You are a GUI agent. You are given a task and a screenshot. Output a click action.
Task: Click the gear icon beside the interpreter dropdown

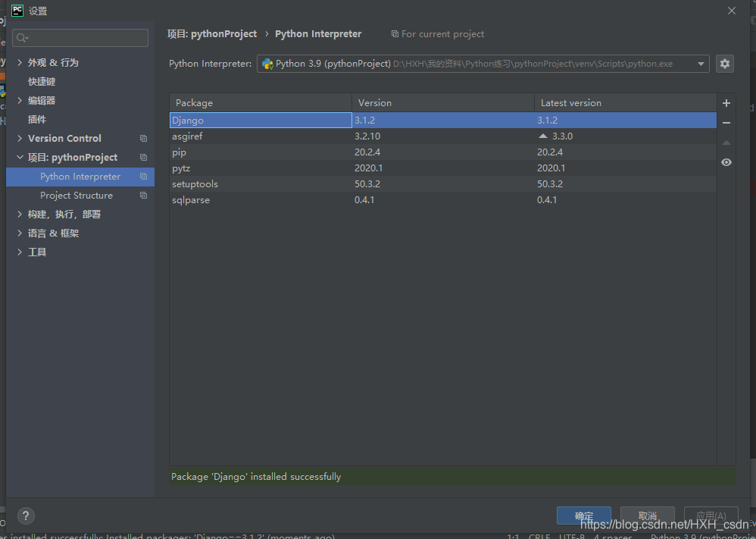tap(725, 64)
